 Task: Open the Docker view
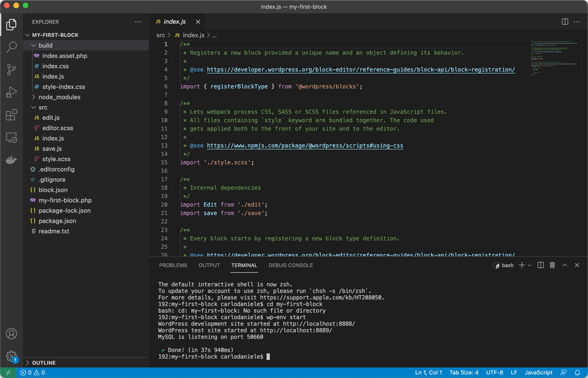click(11, 160)
